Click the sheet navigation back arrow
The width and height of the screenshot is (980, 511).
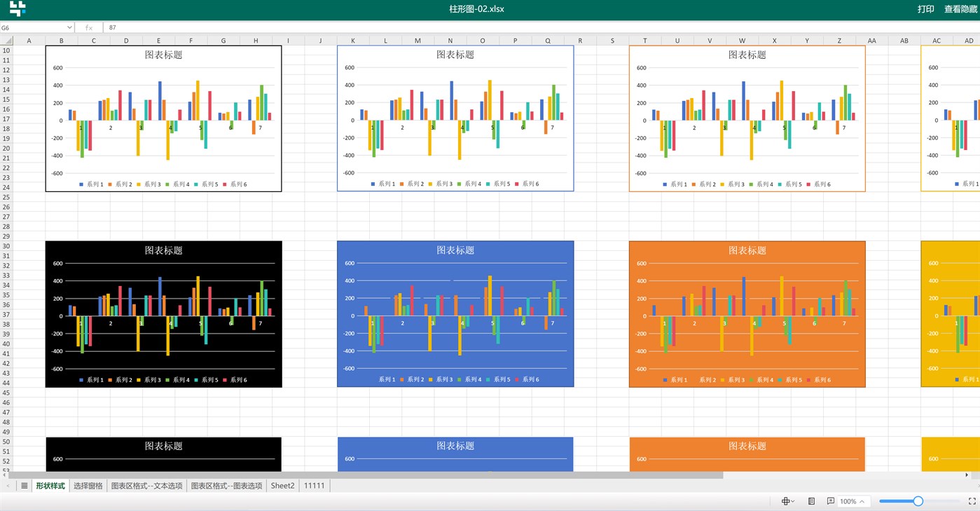[9, 485]
